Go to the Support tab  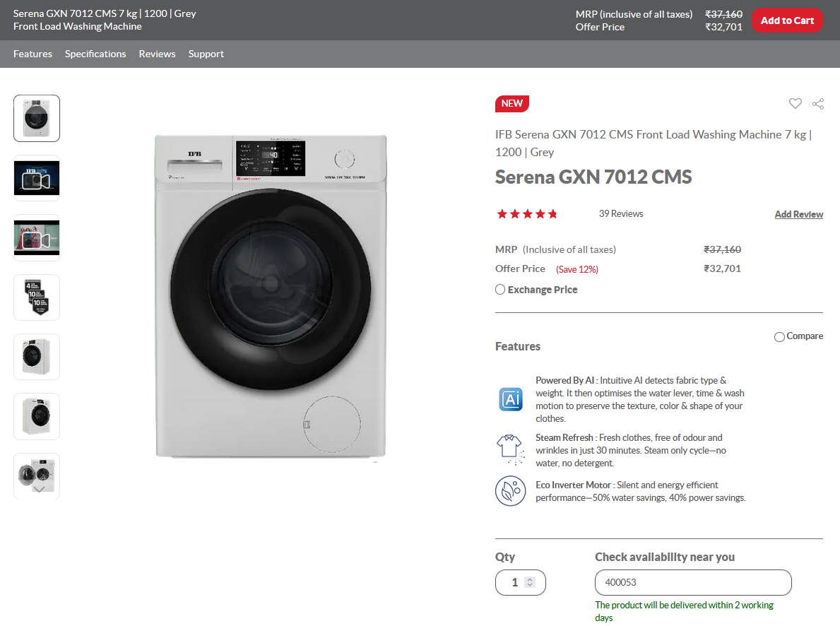(206, 54)
